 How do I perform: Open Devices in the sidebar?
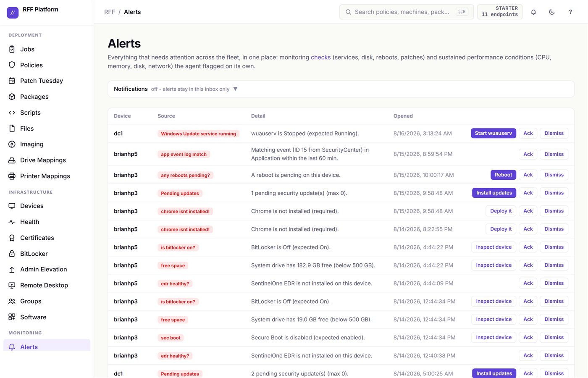pos(47,206)
